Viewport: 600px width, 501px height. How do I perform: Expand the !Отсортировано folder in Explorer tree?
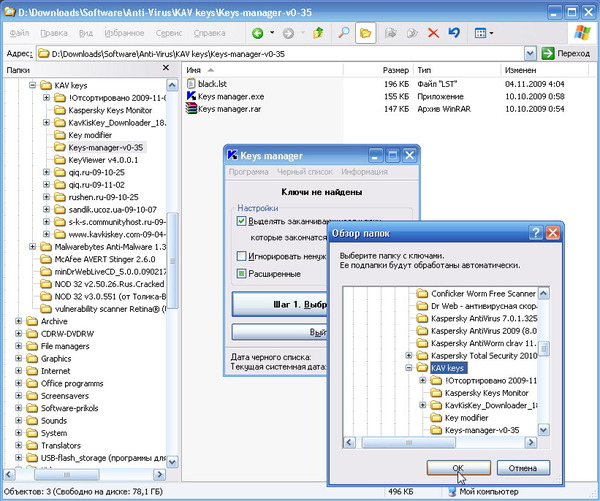coord(46,98)
